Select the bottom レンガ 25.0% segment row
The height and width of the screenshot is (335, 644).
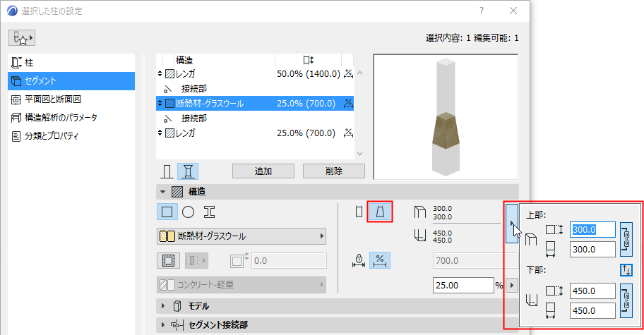pyautogui.click(x=255, y=133)
